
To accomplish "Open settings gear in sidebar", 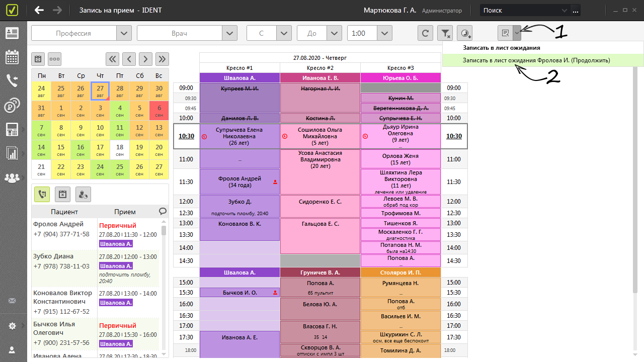I will 12,326.
